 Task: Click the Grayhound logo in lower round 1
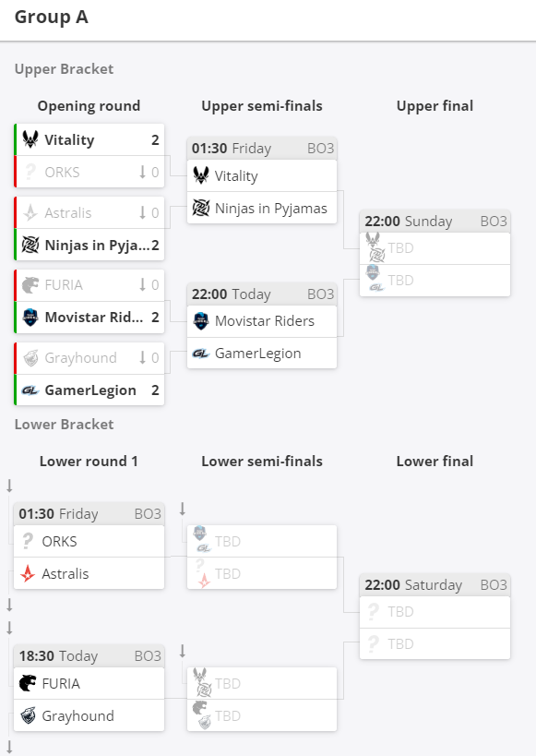[x=28, y=715]
